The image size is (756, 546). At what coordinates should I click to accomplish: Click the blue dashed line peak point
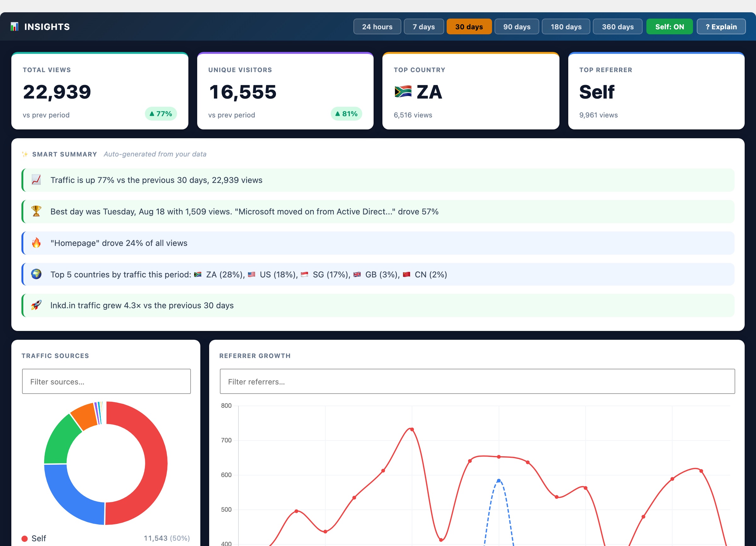499,481
